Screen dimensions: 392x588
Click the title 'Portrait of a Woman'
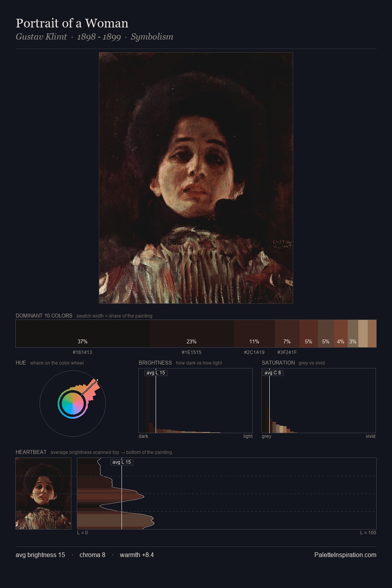click(72, 23)
